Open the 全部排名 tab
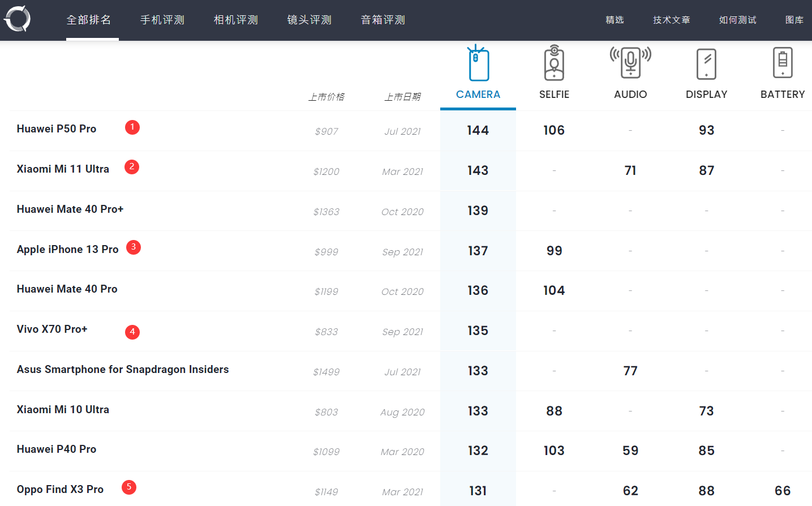 (89, 20)
